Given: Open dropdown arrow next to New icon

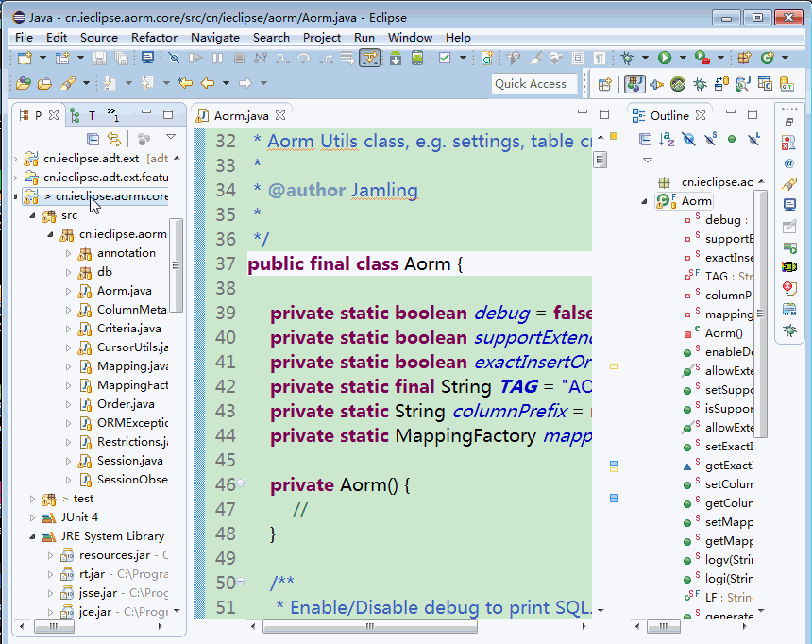Looking at the screenshot, I should click(x=43, y=58).
